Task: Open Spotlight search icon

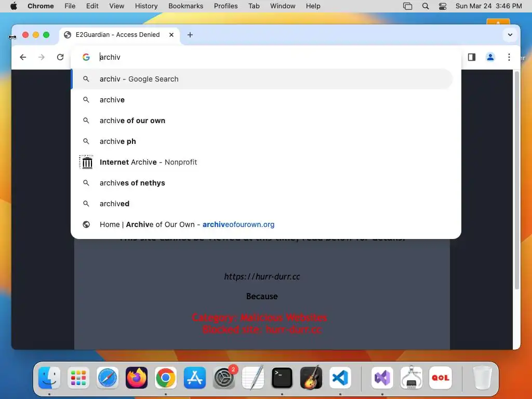Action: pos(425,6)
